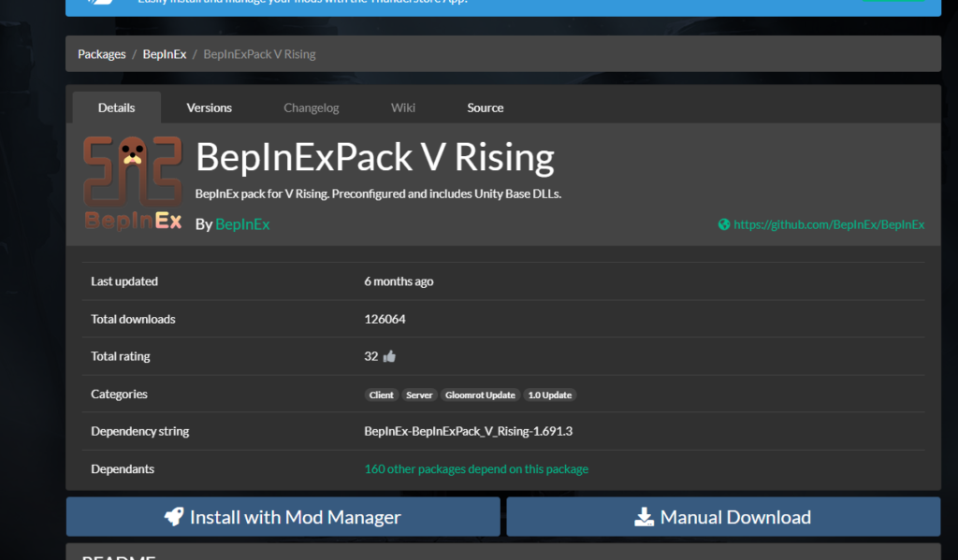Go to Packages in breadcrumb

(x=102, y=54)
